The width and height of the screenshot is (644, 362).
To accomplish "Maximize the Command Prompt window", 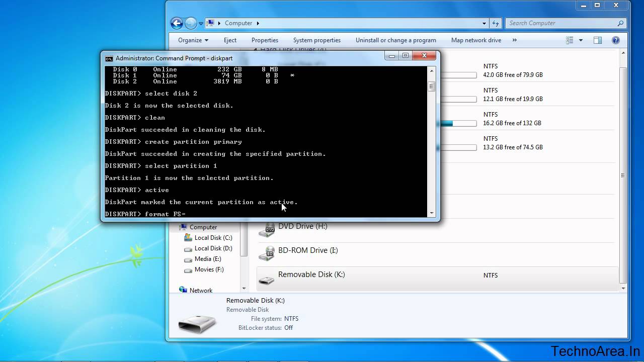I will 405,55.
